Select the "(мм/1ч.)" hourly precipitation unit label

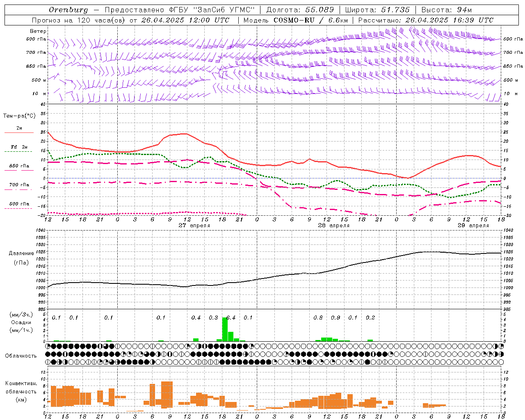(x=21, y=330)
